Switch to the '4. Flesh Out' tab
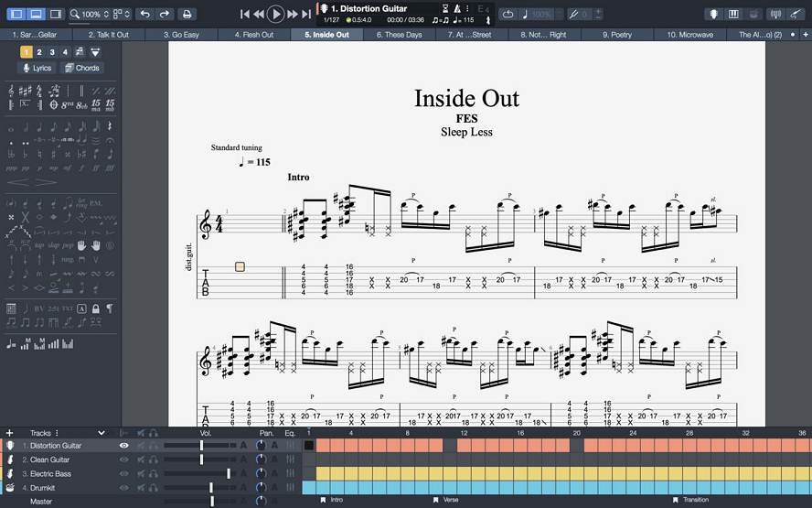Screen dimensions: 812x508 [x=254, y=35]
